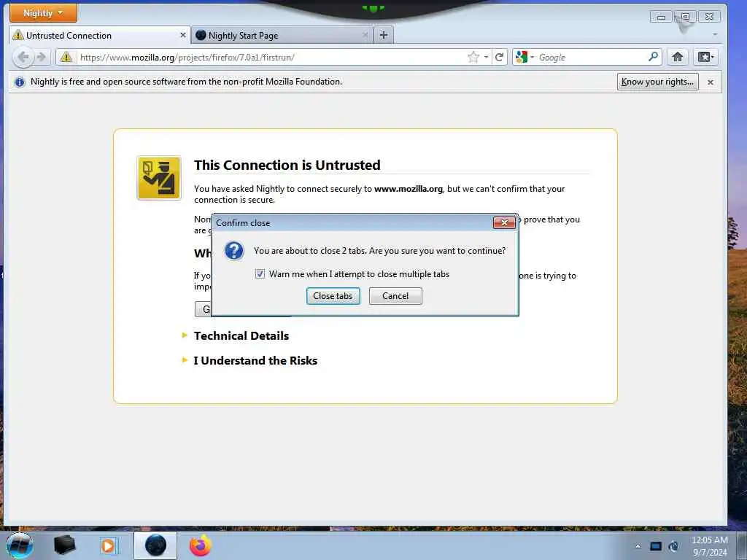Open the Windows Start menu
Image resolution: width=747 pixels, height=560 pixels.
pos(19,545)
